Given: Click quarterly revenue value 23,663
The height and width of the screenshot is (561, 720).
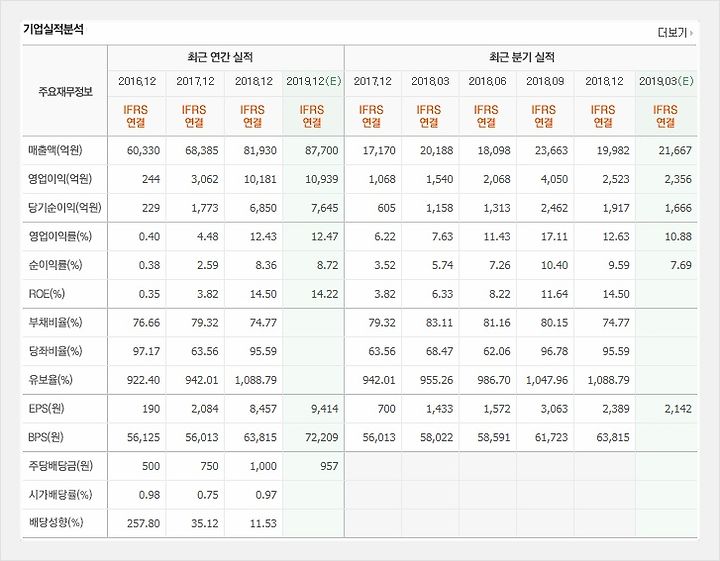Looking at the screenshot, I should pos(551,151).
